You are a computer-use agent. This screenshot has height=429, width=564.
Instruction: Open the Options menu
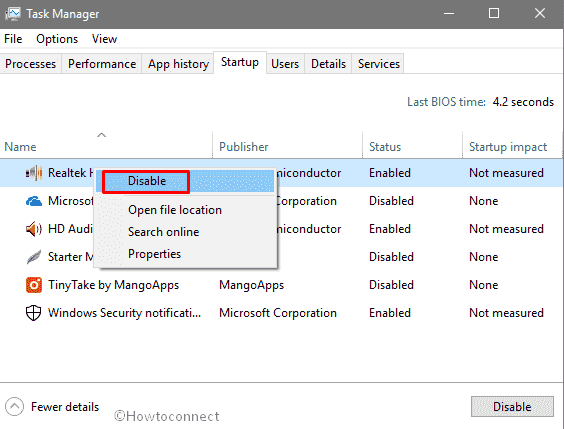coord(57,39)
